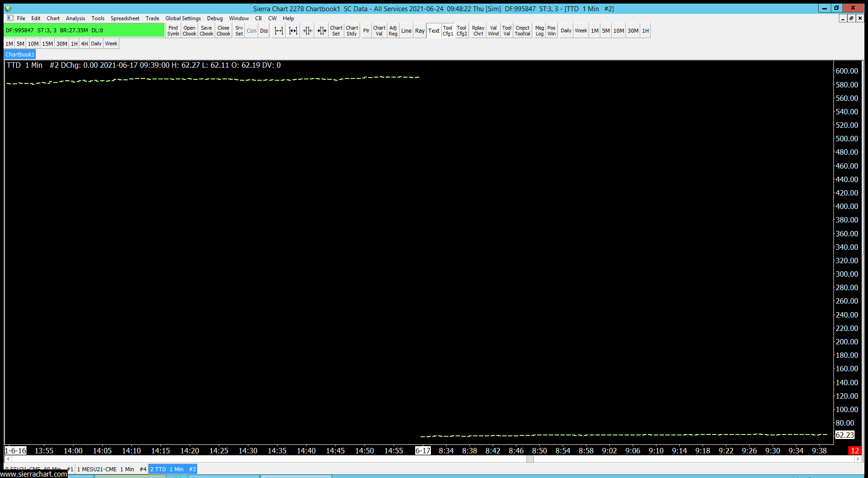Click Daily in the top toolbar row
Image resolution: width=868 pixels, height=478 pixels.
[x=566, y=30]
